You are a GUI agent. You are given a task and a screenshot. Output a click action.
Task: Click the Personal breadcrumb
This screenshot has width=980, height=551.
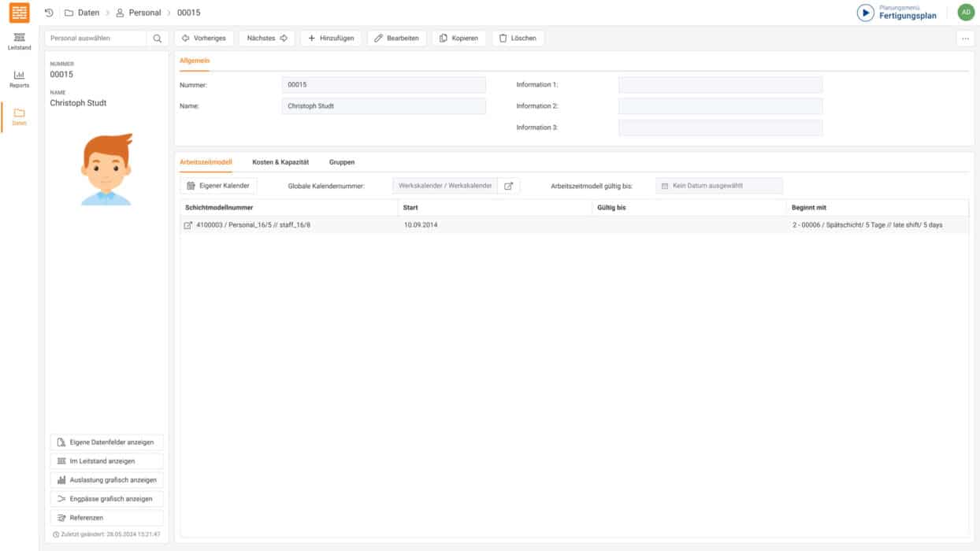click(138, 13)
